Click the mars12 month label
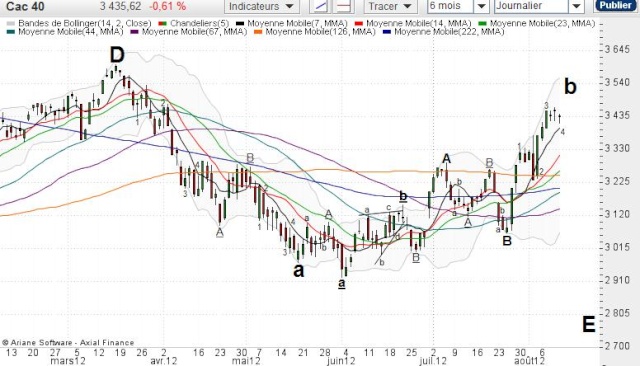 pos(68,361)
